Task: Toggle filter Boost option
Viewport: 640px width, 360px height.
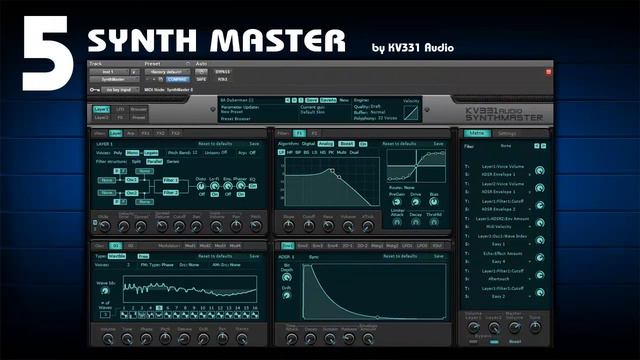Action: coord(347,144)
